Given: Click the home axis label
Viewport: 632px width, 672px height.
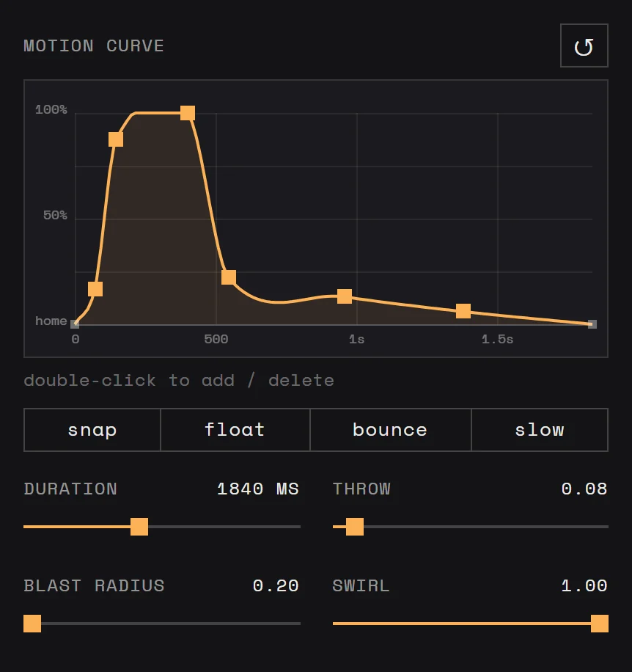Looking at the screenshot, I should coord(51,321).
